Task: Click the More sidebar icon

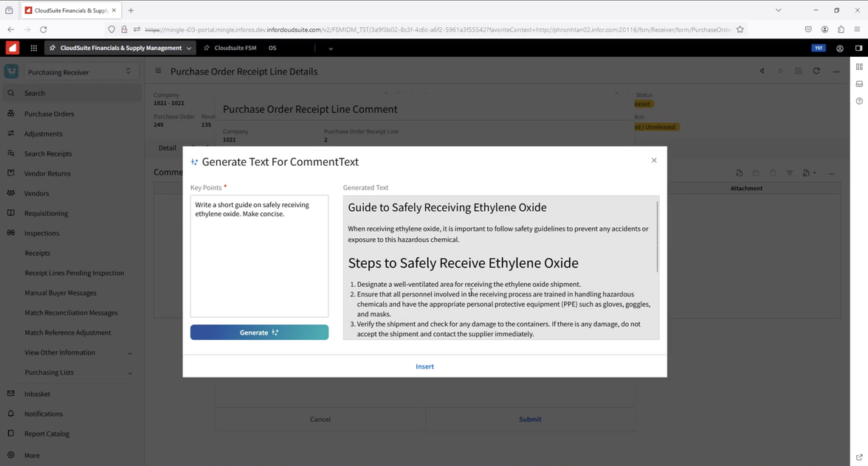Action: [10, 455]
